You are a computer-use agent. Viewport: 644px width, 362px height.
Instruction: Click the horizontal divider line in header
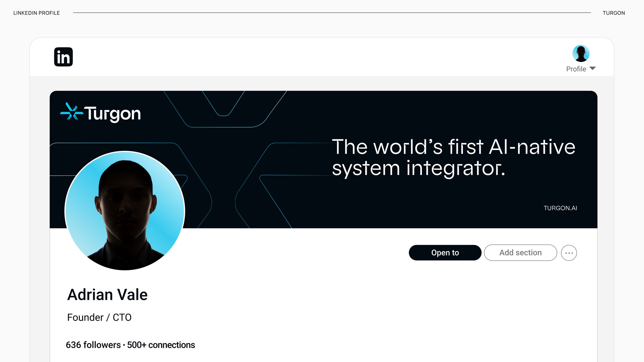tap(332, 13)
